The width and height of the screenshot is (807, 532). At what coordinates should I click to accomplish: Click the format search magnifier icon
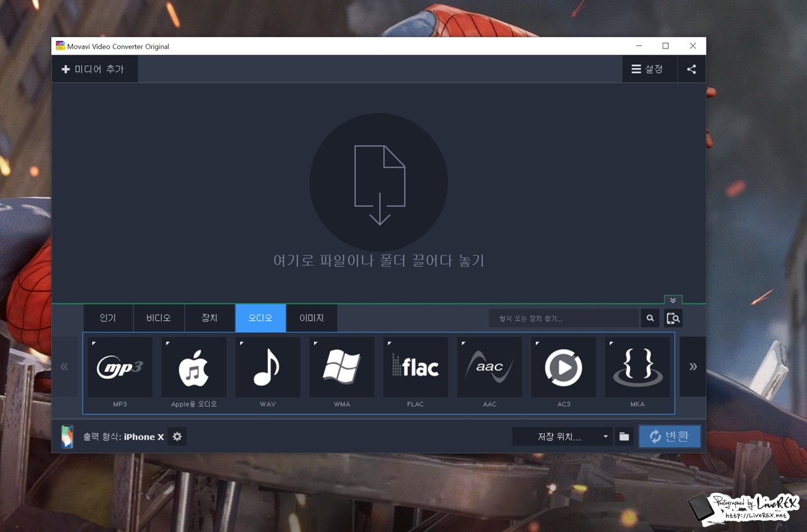[650, 318]
